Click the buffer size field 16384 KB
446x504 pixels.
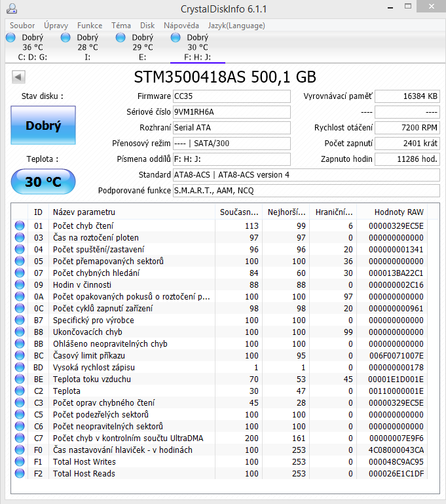click(407, 96)
